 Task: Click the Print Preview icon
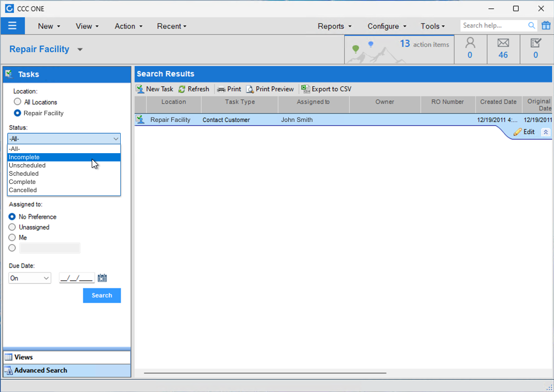(x=250, y=89)
